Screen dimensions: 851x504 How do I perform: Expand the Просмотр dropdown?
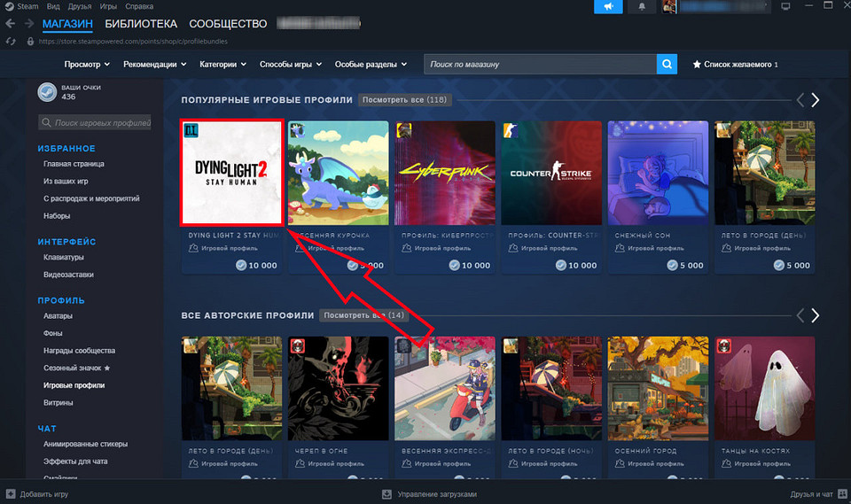87,65
